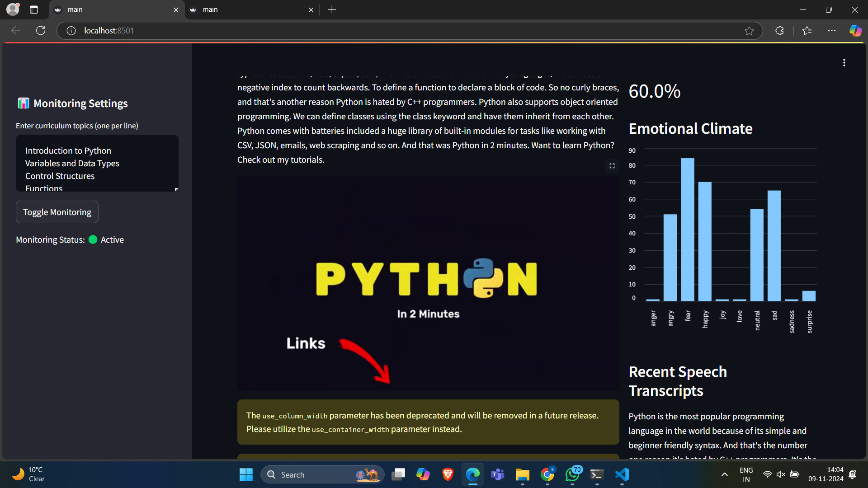View site information for localhost:8501
The image size is (868, 488).
pyautogui.click(x=71, y=31)
